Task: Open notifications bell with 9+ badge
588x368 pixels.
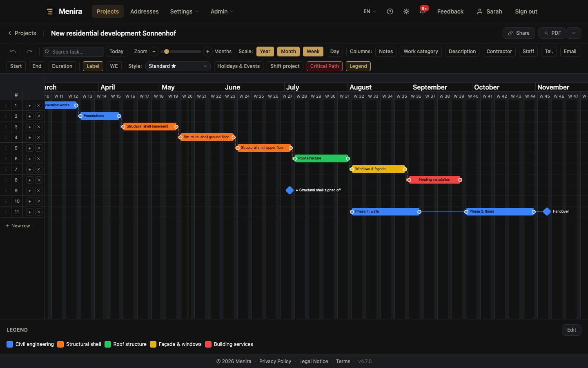Action: pos(423,11)
